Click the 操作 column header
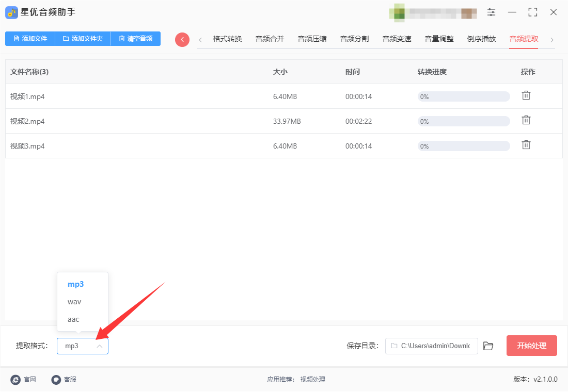Screen dimensions: 568x392 528,72
